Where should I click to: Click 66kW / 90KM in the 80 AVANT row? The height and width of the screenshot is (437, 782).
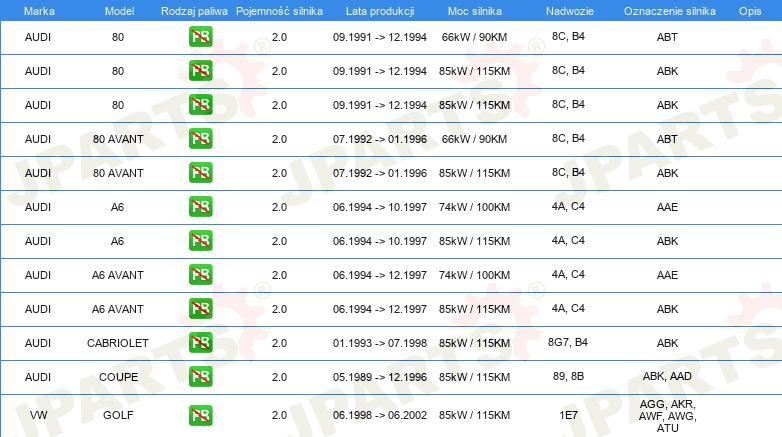click(474, 139)
